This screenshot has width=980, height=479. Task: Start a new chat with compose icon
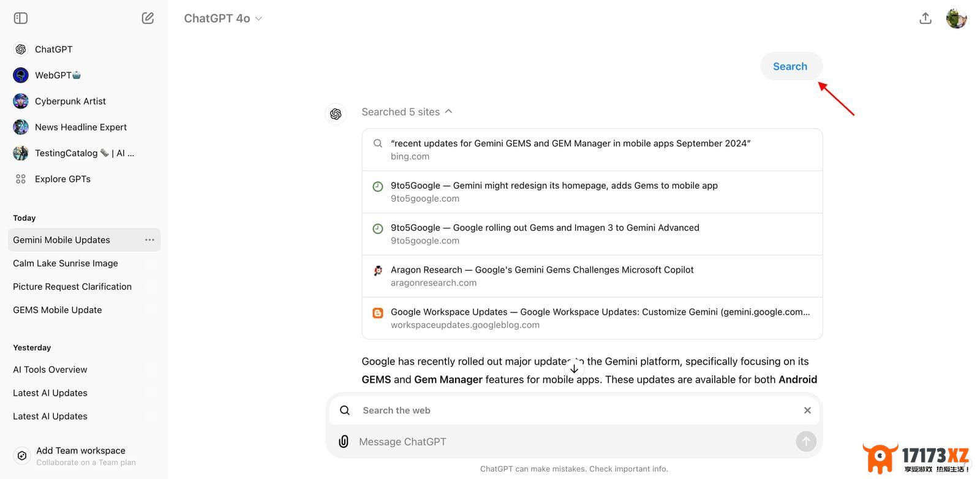[148, 18]
